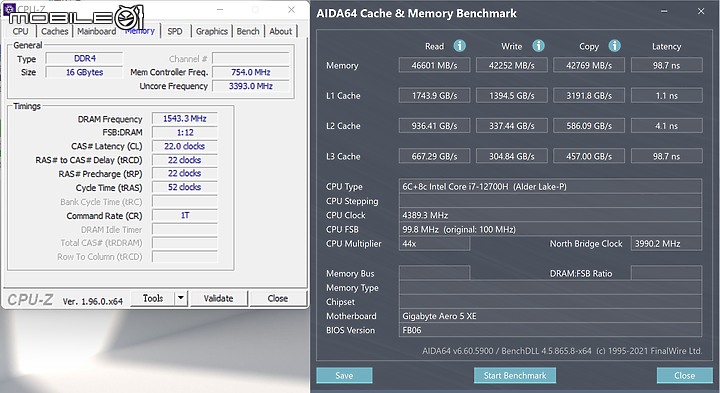Click the L2 Cache Write value 337.44 GB/s
Image resolution: width=720 pixels, height=393 pixels.
click(512, 125)
